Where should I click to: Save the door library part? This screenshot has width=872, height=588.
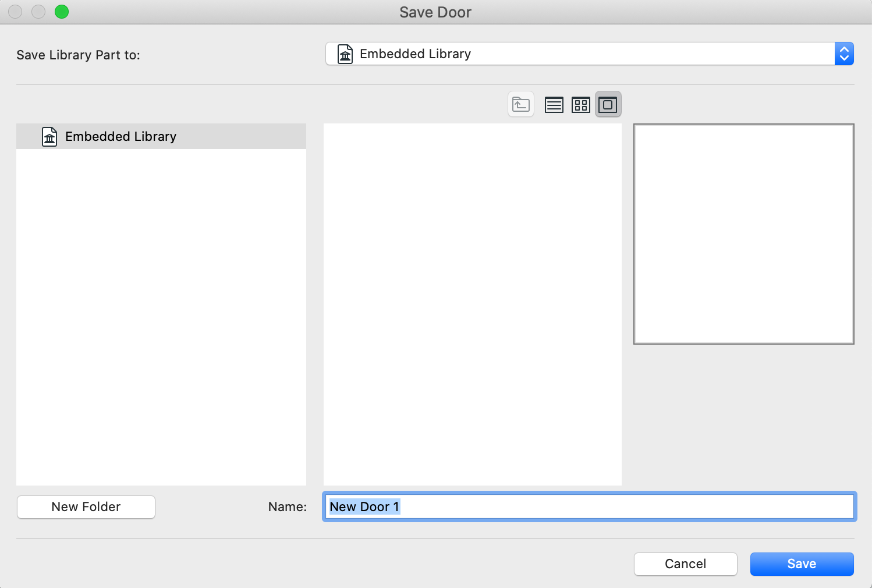[802, 564]
